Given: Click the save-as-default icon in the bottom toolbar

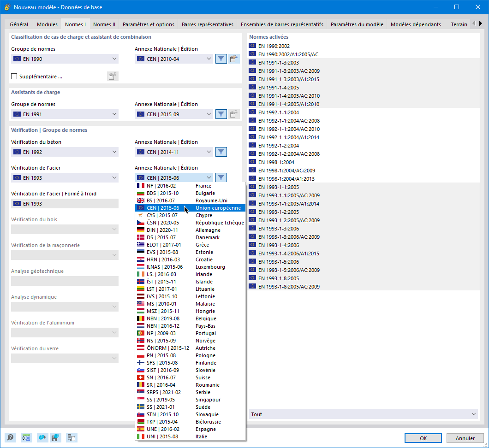Looking at the screenshot, I should pyautogui.click(x=55, y=438).
